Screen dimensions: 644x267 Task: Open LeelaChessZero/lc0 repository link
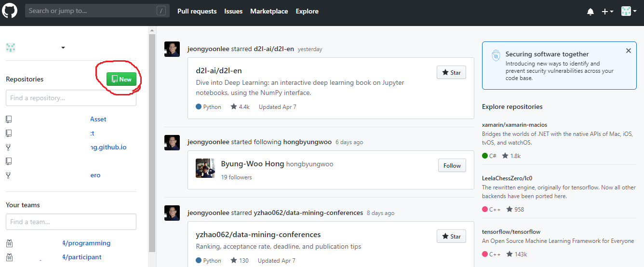(507, 178)
